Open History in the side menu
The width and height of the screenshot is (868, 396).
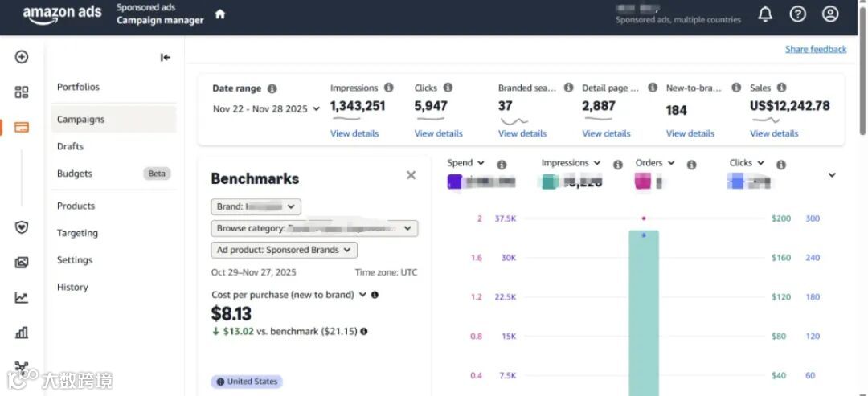click(72, 287)
